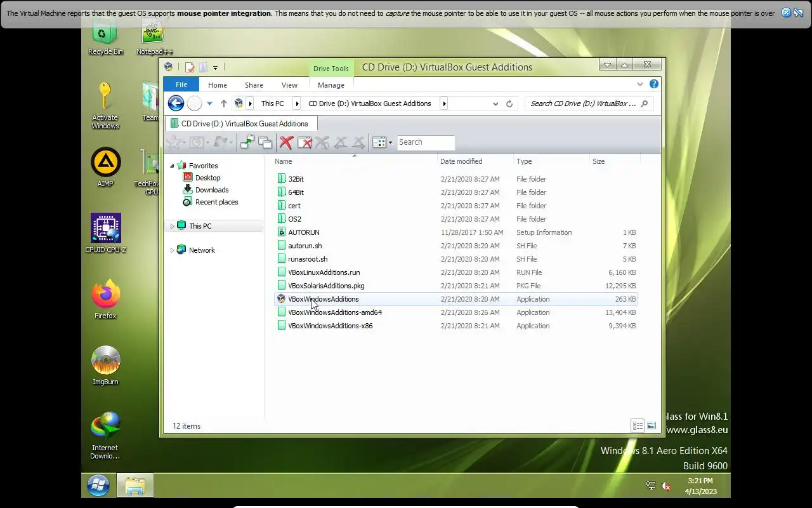
Task: Open AIMP desktop icon
Action: [x=105, y=168]
